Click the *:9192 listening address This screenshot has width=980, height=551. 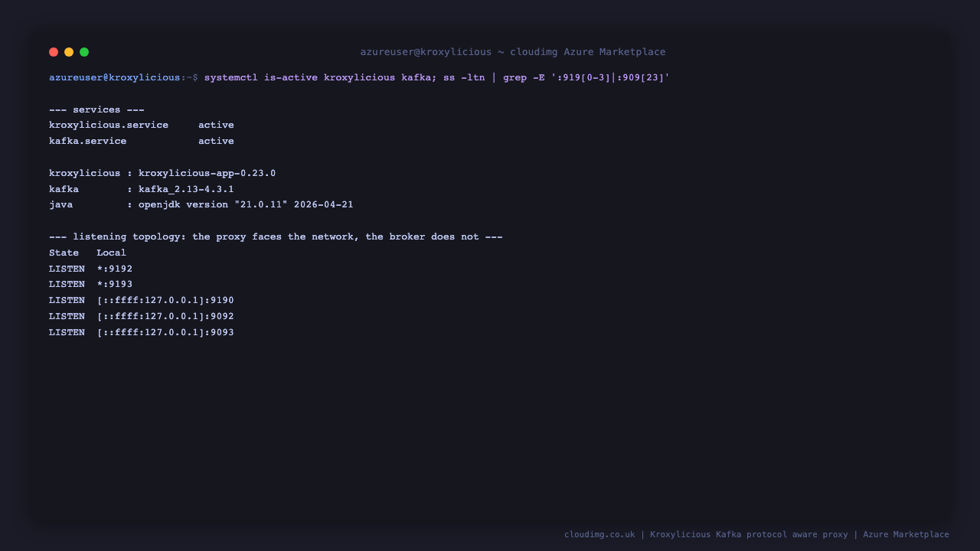coord(114,269)
